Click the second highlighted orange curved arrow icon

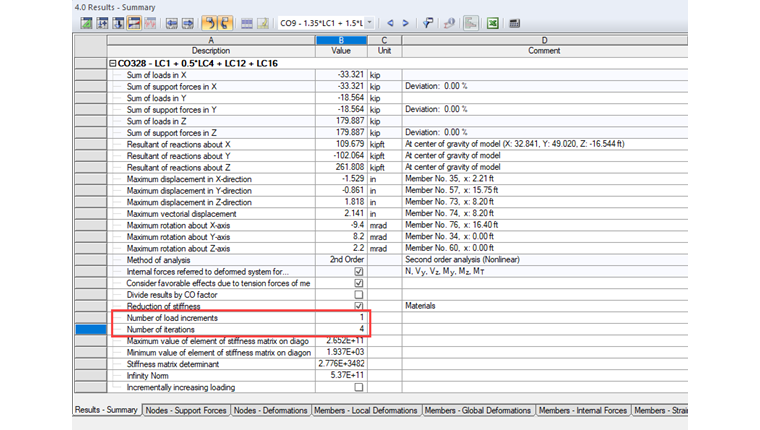pos(225,23)
